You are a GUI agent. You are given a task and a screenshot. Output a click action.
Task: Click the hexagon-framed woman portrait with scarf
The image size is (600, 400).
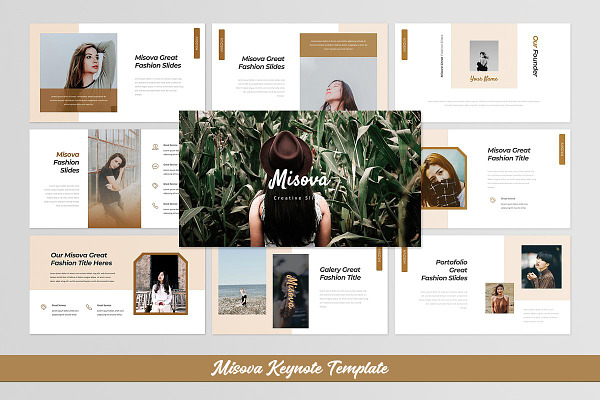click(x=444, y=178)
